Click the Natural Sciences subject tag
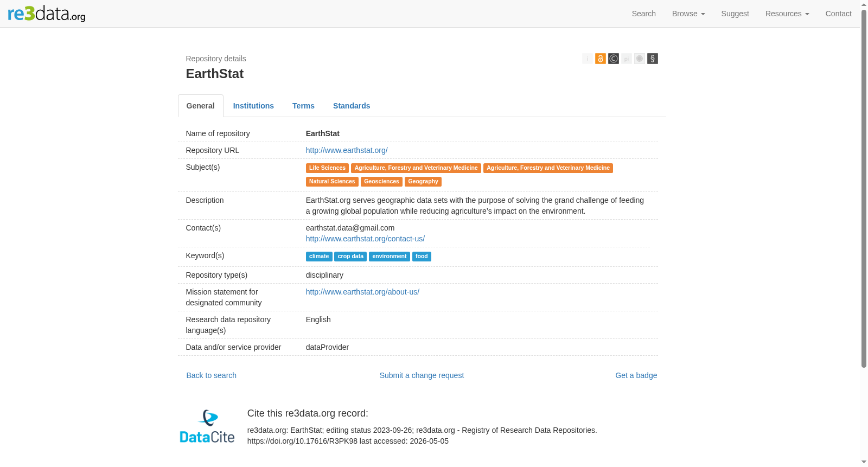This screenshot has width=868, height=467. point(332,182)
